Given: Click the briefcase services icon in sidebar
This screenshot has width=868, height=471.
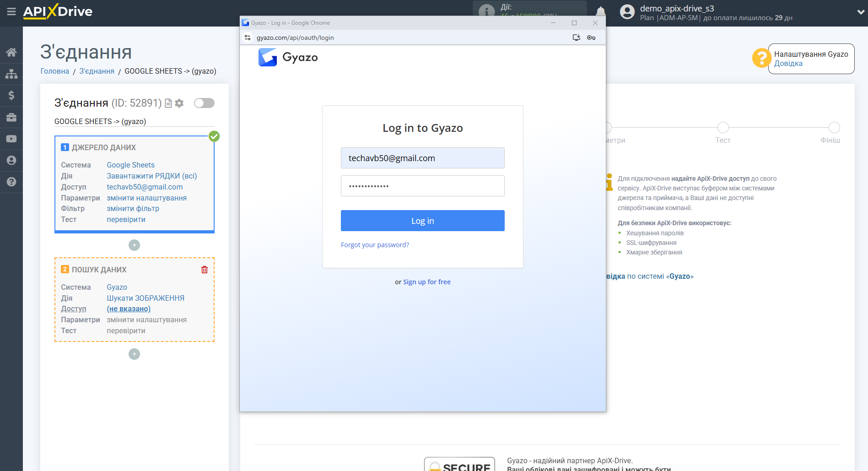Looking at the screenshot, I should click(11, 117).
